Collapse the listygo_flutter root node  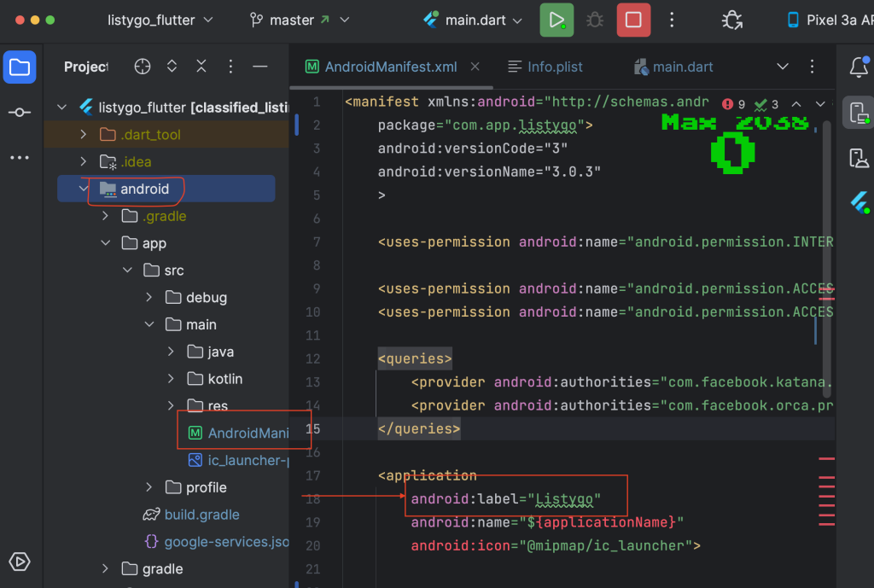coord(61,107)
